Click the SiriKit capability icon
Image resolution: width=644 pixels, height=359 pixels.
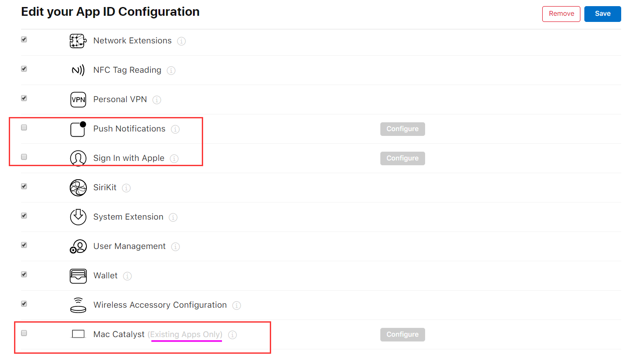(x=78, y=188)
